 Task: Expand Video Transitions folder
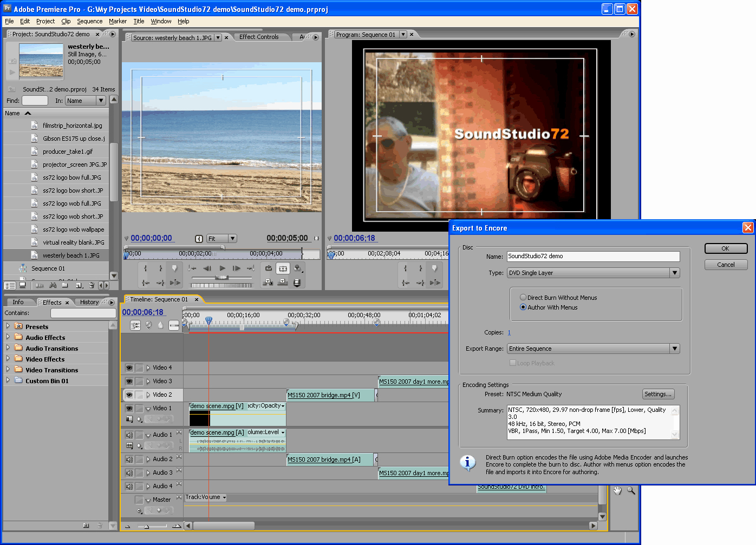8,370
